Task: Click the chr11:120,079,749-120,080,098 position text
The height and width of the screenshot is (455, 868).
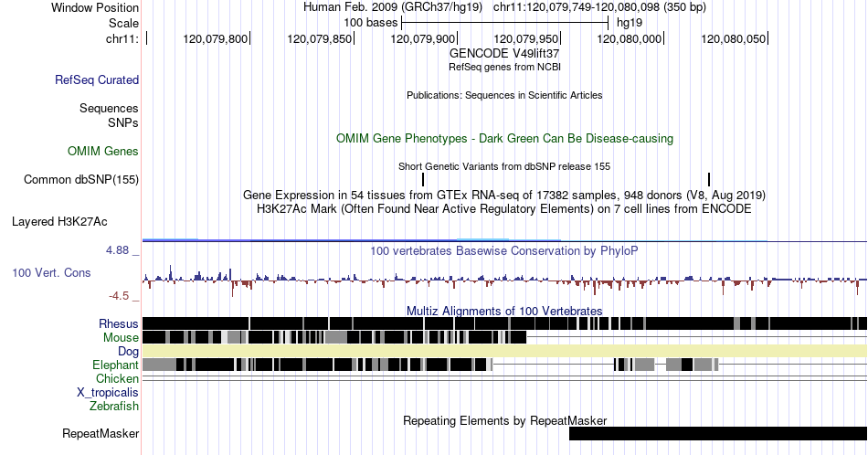Action: pos(599,7)
